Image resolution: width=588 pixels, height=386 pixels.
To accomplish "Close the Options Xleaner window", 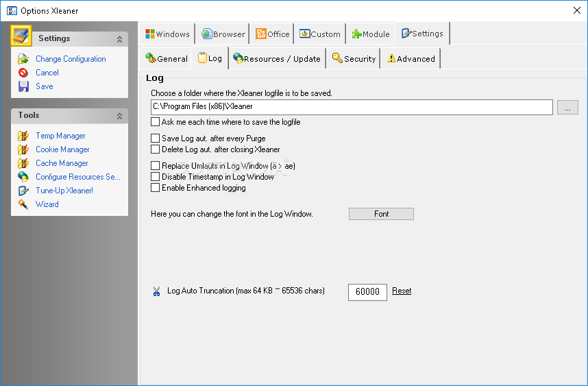I will tap(577, 10).
